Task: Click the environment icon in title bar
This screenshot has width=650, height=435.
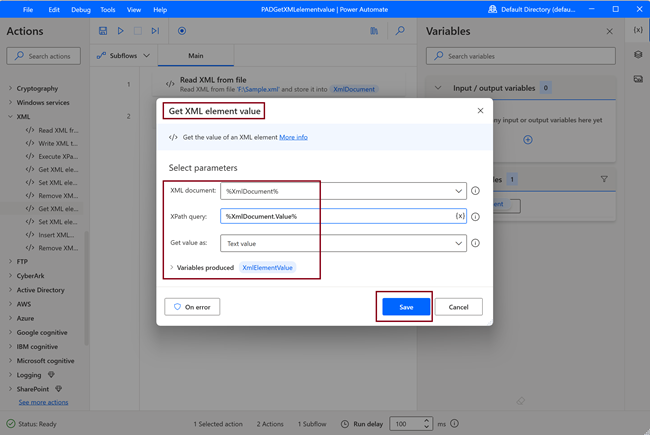Action: click(492, 9)
